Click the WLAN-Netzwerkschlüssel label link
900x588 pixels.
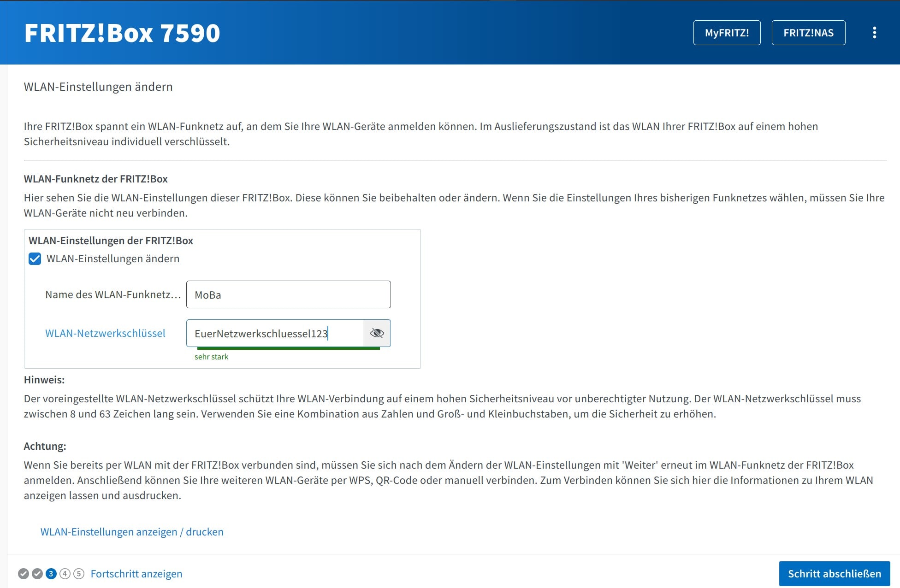[x=105, y=333]
